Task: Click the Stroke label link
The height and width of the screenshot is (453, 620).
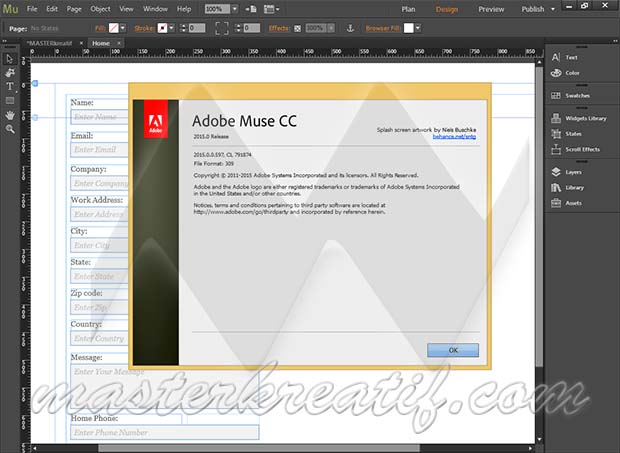Action: (144, 28)
